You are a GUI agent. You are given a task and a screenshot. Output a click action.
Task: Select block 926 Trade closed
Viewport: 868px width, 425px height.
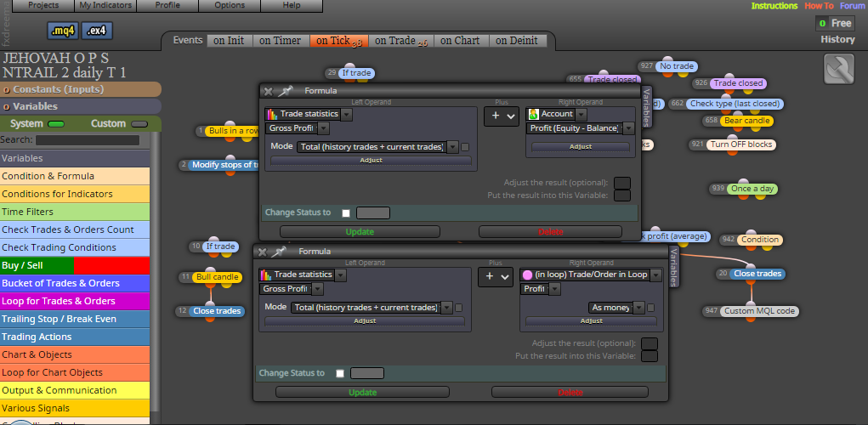738,83
